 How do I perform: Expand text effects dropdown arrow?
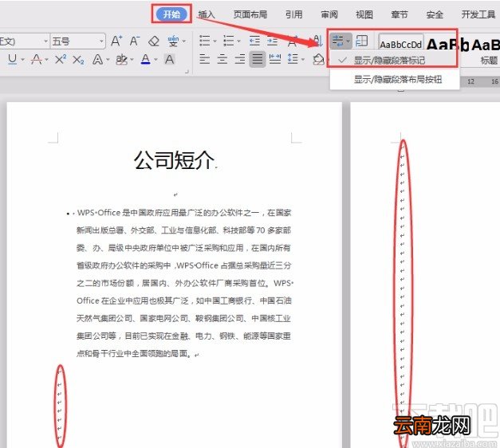(x=108, y=60)
